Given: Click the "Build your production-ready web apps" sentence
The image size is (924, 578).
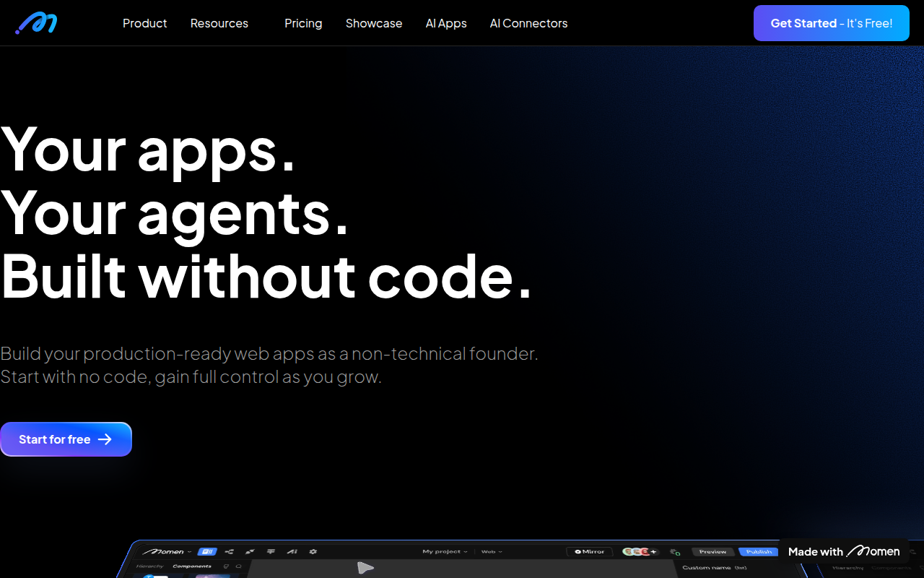Looking at the screenshot, I should click(269, 354).
